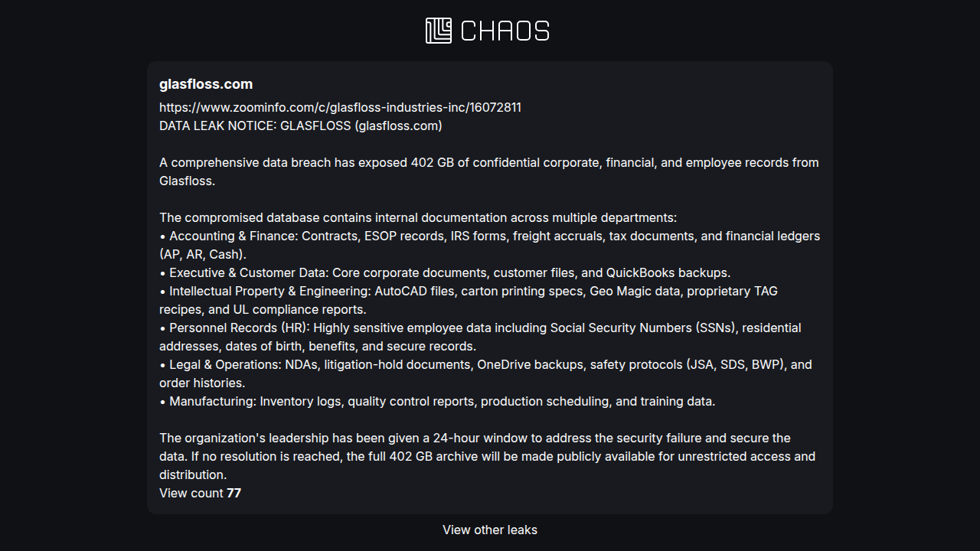Click the View count 77 number
This screenshot has width=980, height=551.
click(234, 493)
